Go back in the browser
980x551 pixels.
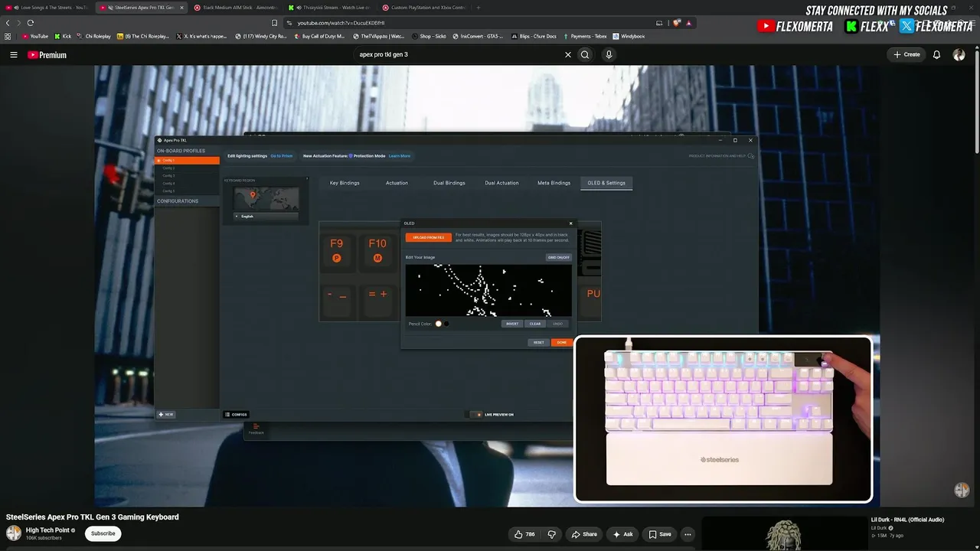[8, 23]
